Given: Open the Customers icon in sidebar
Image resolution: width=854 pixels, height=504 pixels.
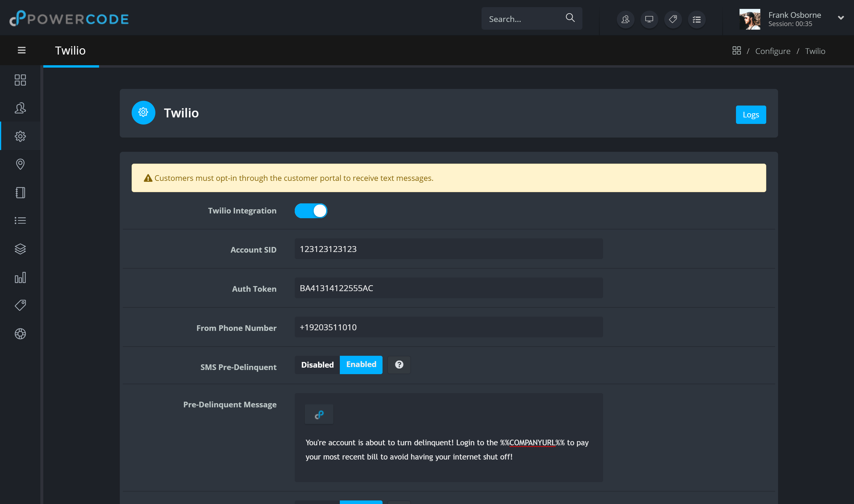Looking at the screenshot, I should (x=20, y=108).
